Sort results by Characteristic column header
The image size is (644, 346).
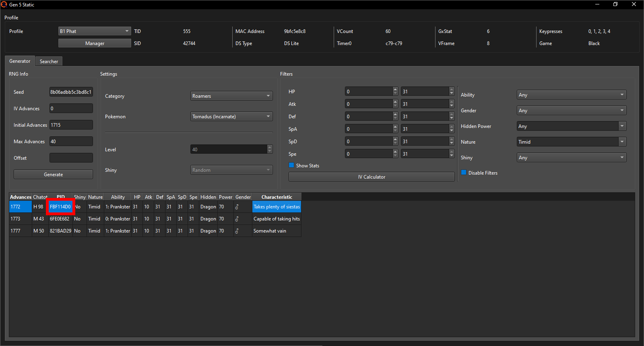point(277,197)
